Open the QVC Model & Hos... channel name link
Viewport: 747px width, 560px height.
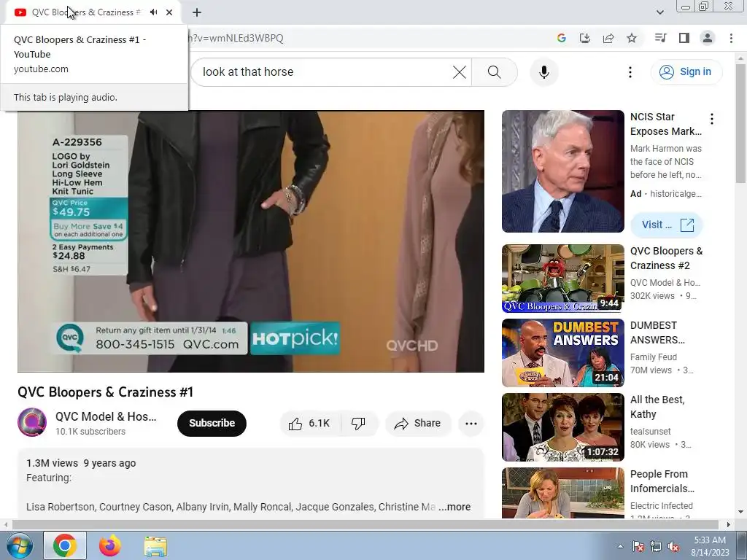[106, 416]
